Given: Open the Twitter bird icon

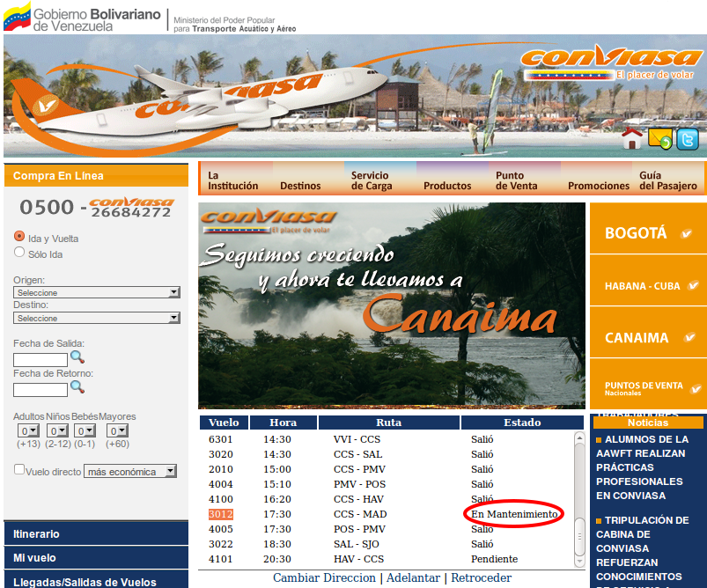Looking at the screenshot, I should point(687,139).
